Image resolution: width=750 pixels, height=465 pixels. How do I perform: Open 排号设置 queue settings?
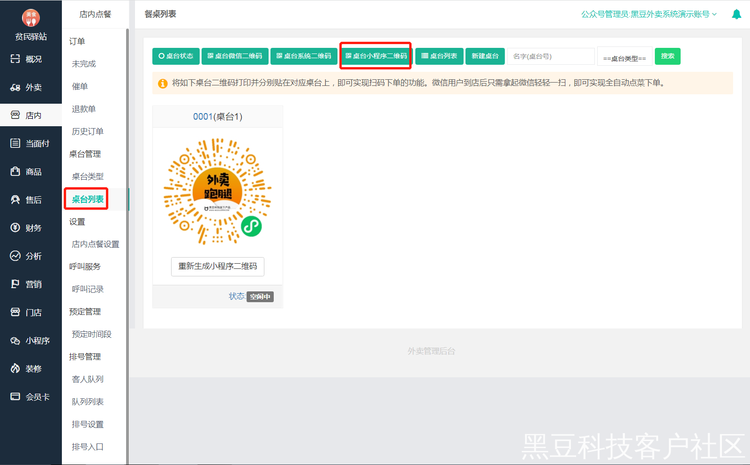[88, 424]
